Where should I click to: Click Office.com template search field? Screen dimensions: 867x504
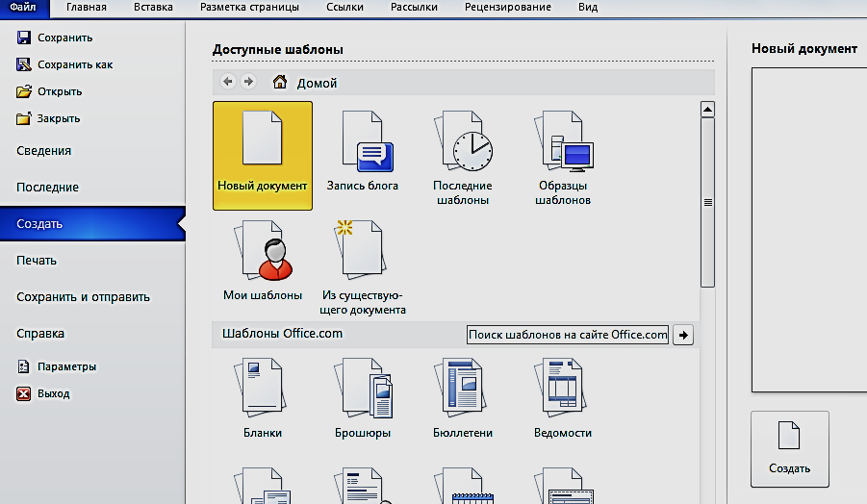tap(568, 335)
